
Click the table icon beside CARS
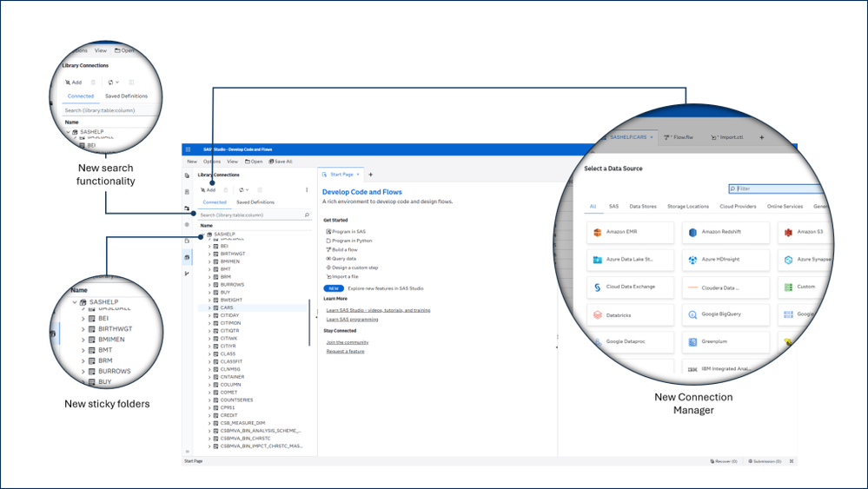tap(215, 307)
